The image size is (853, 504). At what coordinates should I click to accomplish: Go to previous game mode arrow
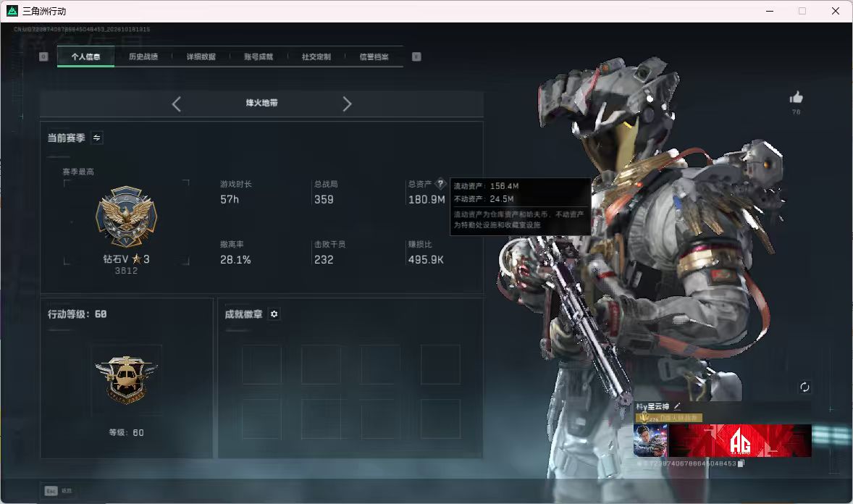pyautogui.click(x=176, y=104)
